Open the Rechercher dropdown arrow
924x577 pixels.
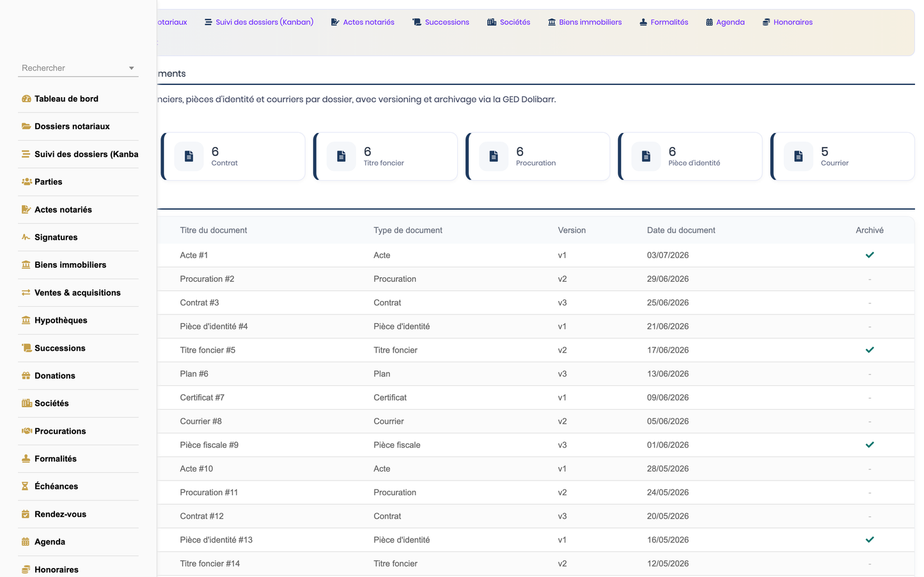[x=131, y=68]
